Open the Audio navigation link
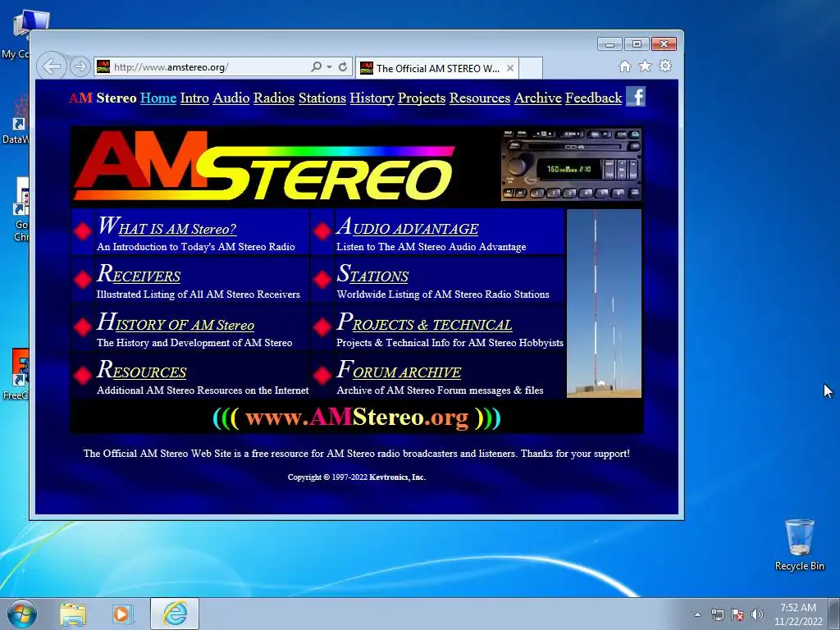The width and height of the screenshot is (840, 630). [231, 98]
